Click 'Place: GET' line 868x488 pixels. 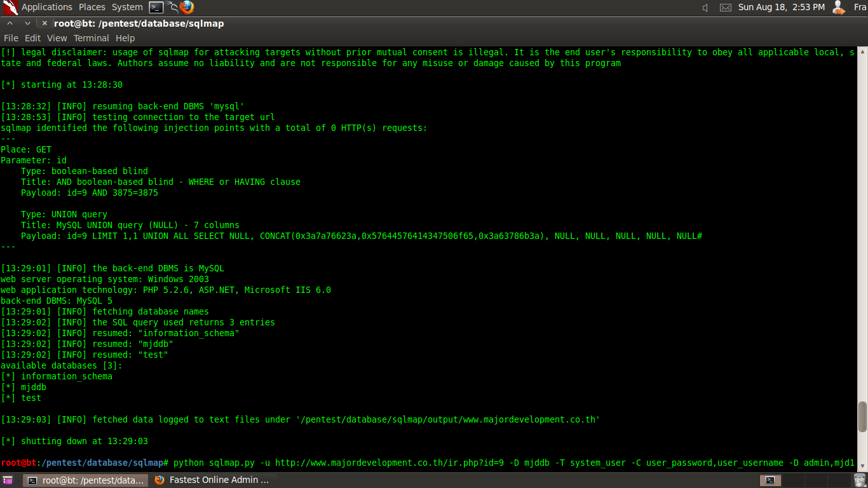click(26, 149)
